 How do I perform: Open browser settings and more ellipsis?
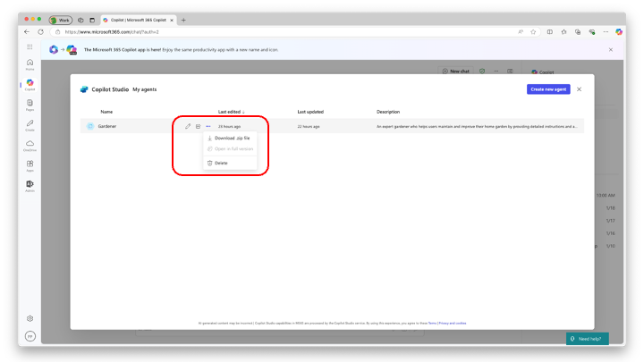pos(606,31)
